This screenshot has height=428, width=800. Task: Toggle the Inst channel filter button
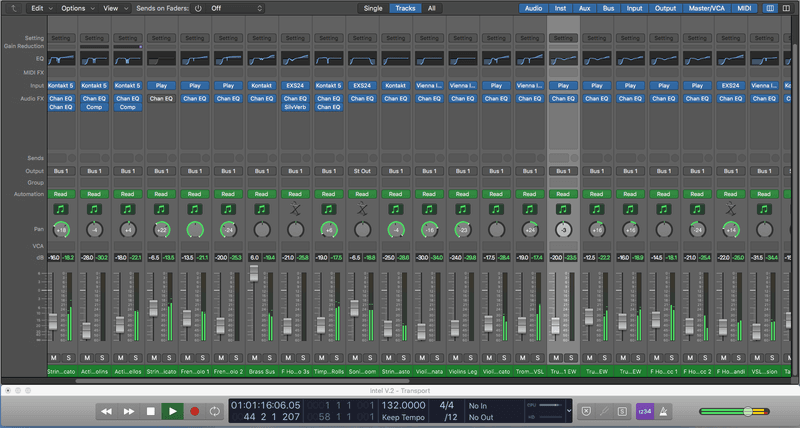pos(560,8)
